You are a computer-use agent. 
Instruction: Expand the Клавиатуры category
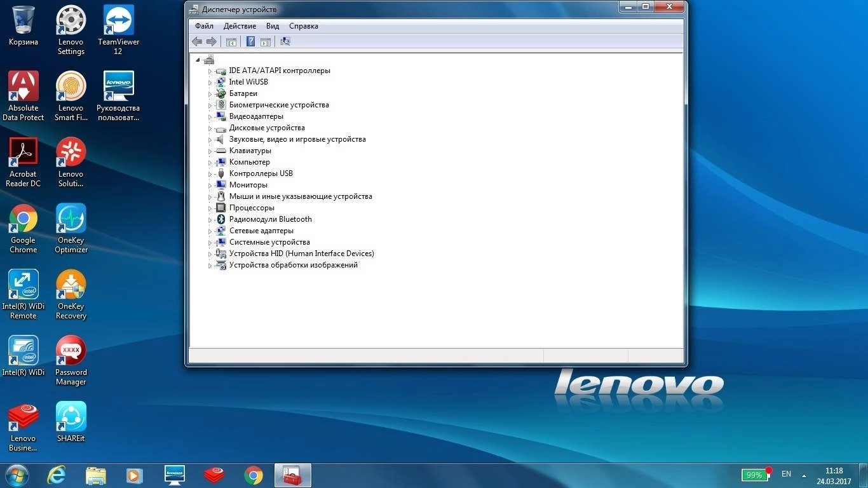210,151
